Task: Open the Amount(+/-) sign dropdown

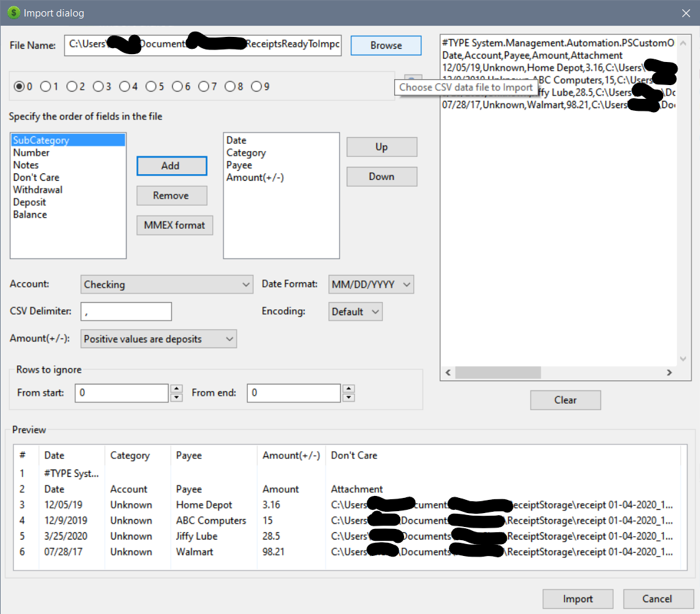Action: coord(158,339)
